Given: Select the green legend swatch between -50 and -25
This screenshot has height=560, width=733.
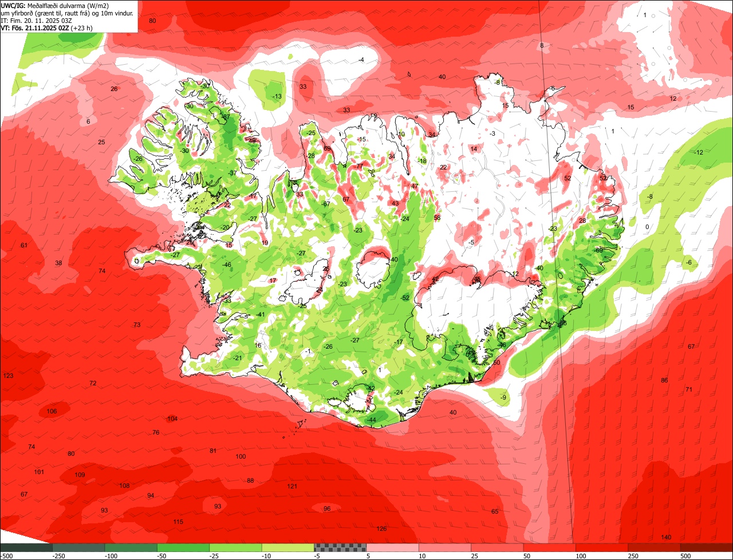Looking at the screenshot, I should pyautogui.click(x=183, y=547).
